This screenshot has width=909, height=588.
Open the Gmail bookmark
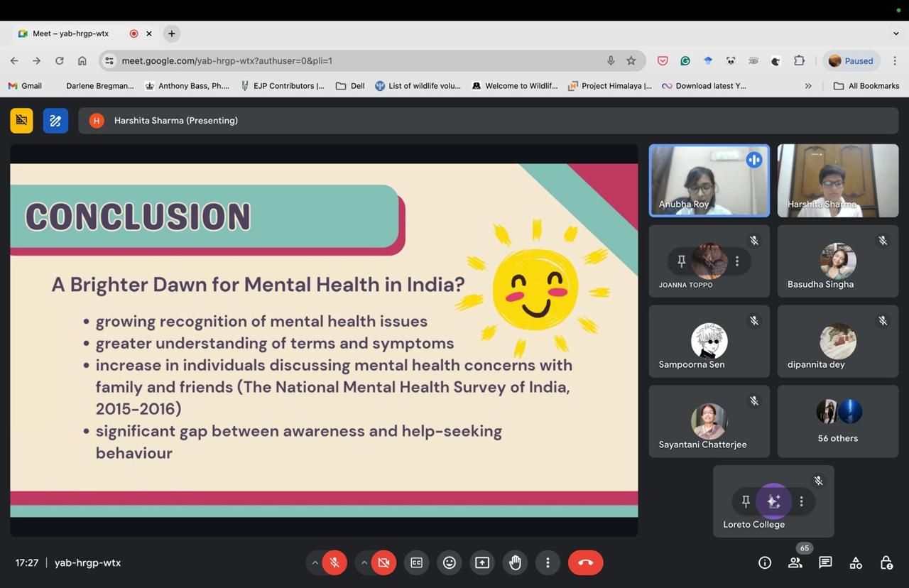tap(25, 86)
